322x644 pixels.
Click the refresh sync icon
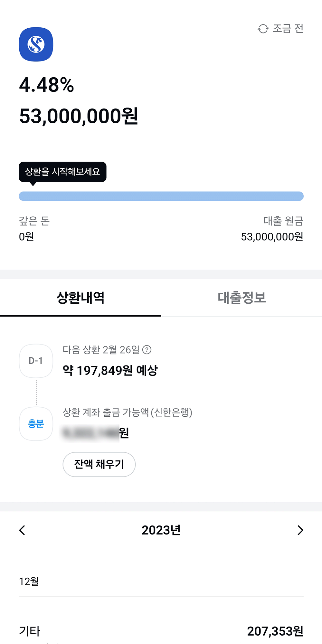click(263, 29)
